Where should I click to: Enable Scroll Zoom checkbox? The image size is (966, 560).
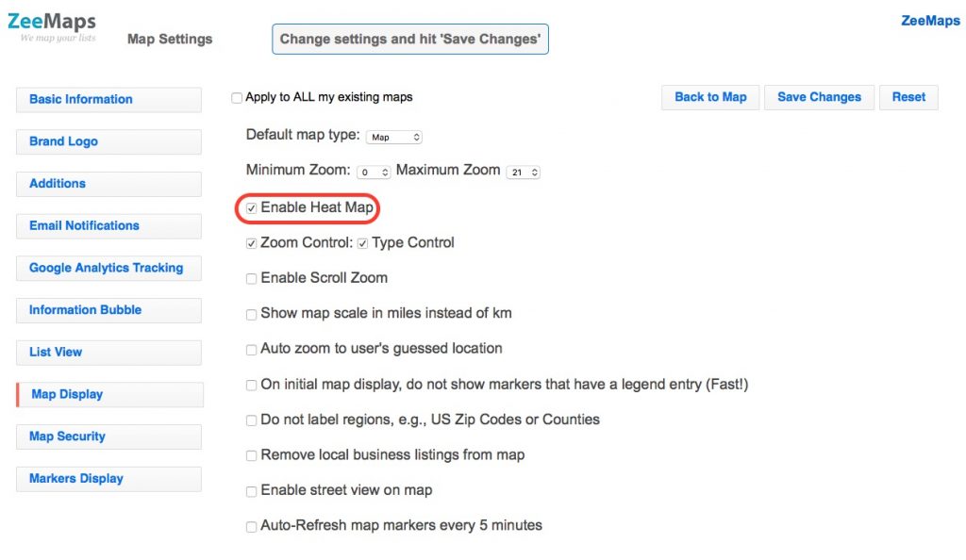coord(251,279)
